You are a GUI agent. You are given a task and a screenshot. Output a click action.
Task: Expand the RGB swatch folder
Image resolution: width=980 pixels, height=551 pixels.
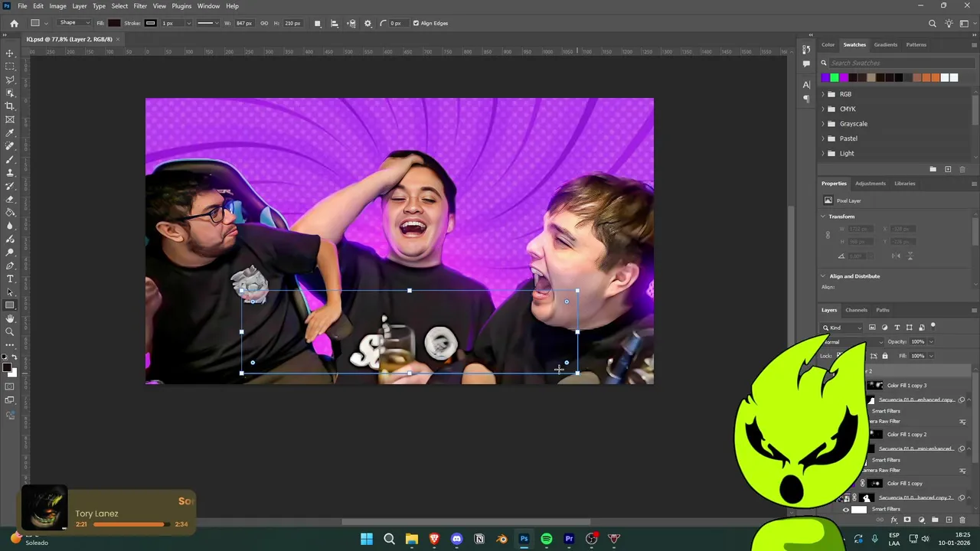pos(824,94)
